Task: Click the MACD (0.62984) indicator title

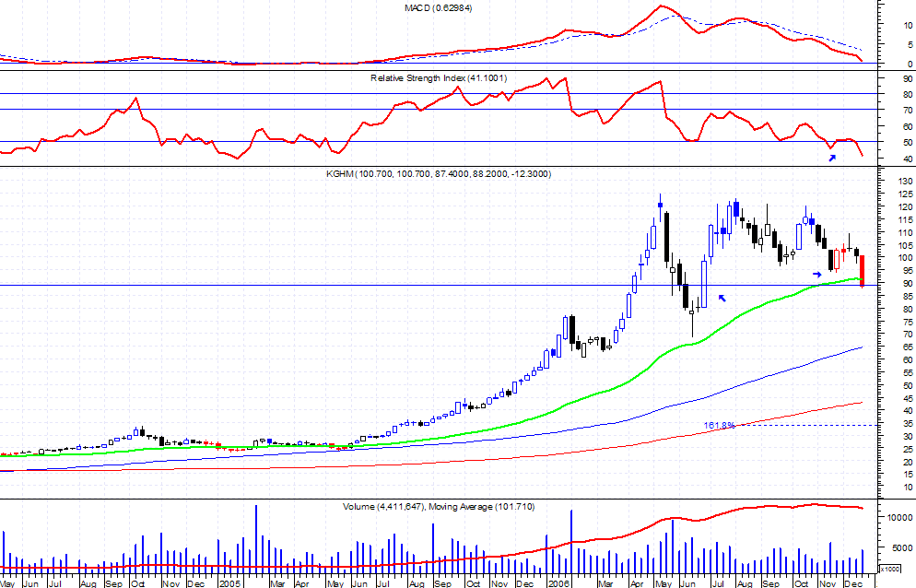Action: point(438,8)
